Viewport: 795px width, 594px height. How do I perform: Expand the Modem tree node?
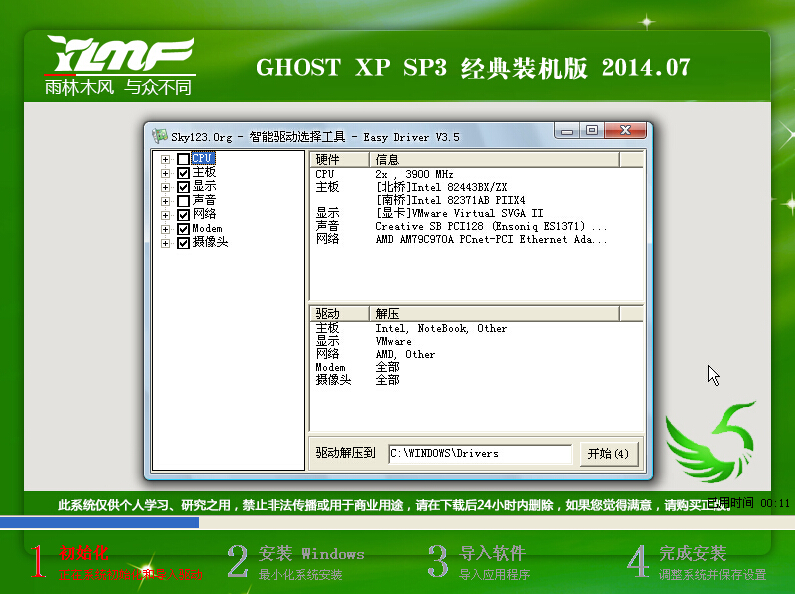(x=165, y=229)
